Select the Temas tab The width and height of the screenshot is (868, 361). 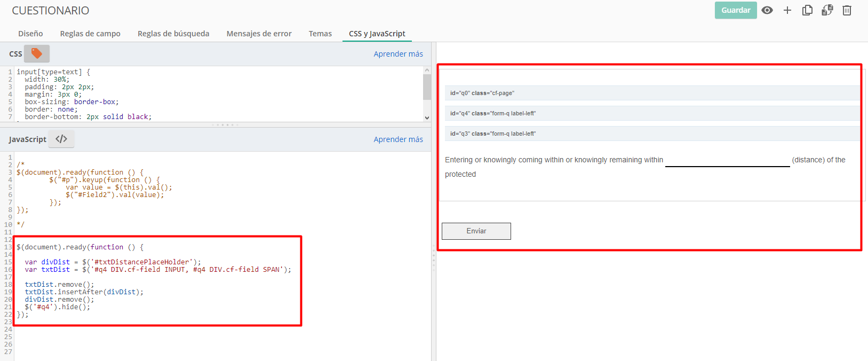click(320, 34)
